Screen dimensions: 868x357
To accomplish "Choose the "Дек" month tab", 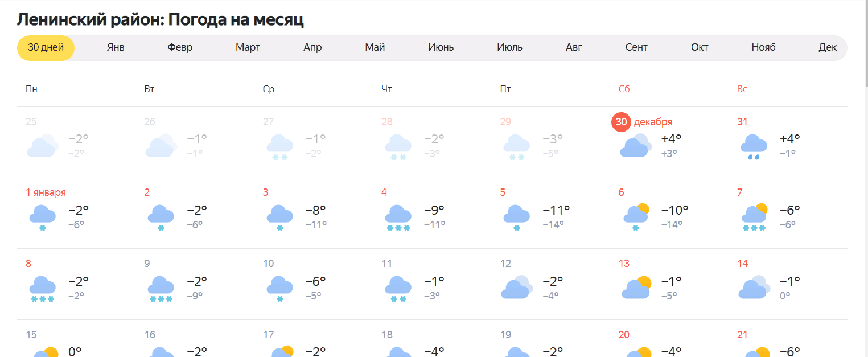I will [x=828, y=47].
